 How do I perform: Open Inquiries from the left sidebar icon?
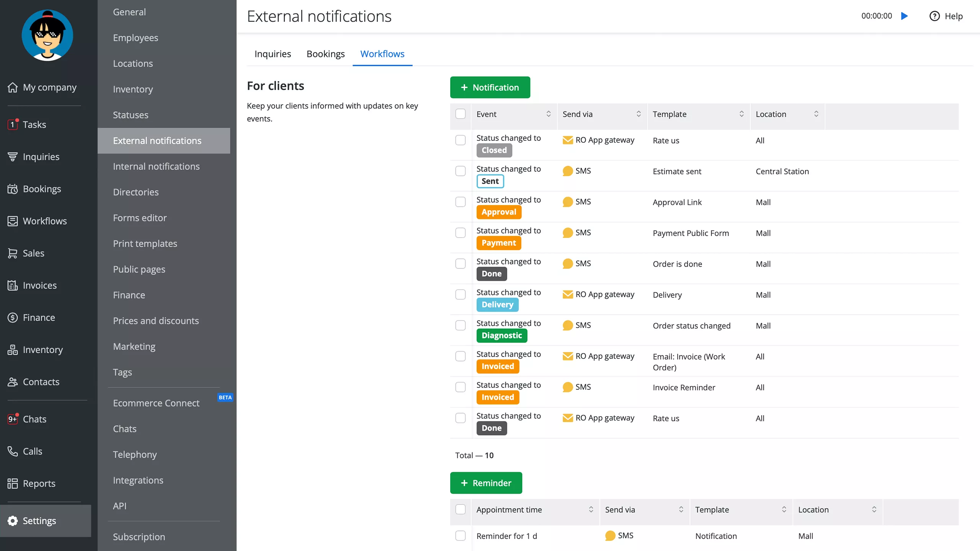coord(13,156)
